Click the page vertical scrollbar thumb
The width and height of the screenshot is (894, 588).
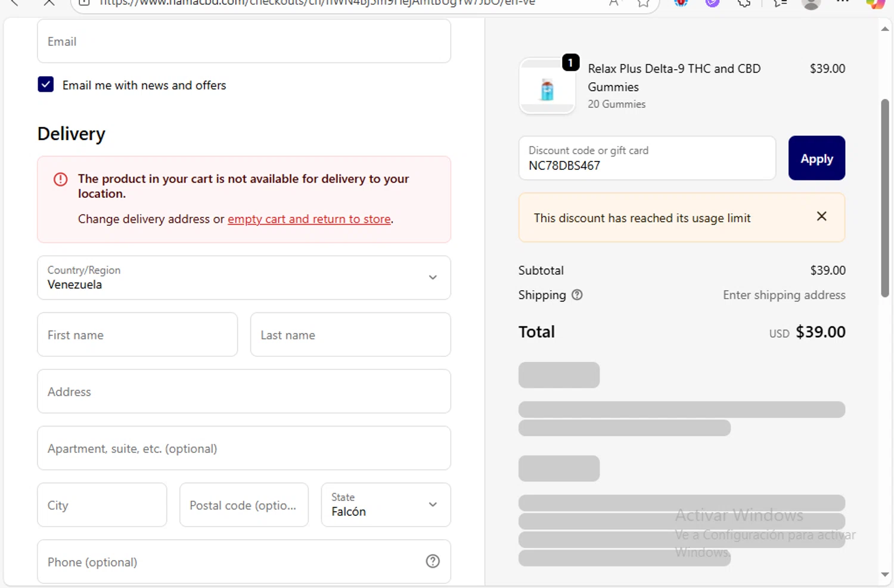click(x=885, y=197)
